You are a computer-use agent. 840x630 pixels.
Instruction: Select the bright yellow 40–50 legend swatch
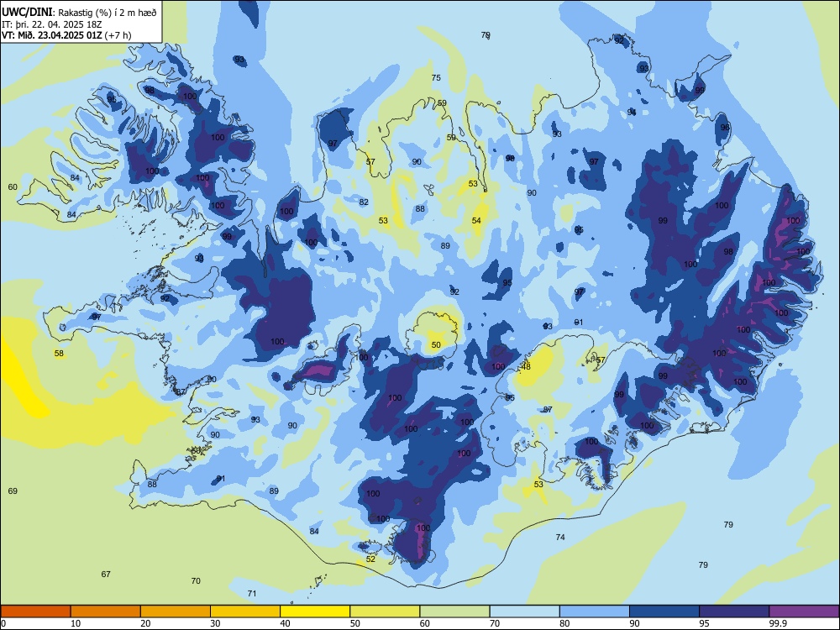[x=315, y=612]
